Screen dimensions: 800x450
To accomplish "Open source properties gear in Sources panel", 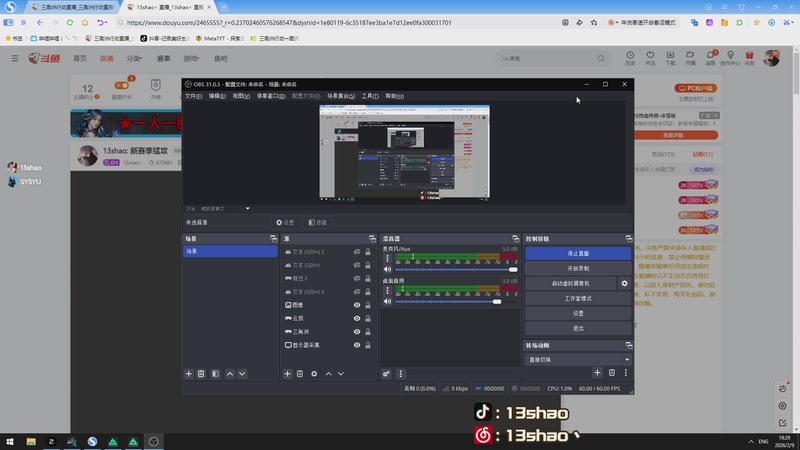I will tap(314, 374).
